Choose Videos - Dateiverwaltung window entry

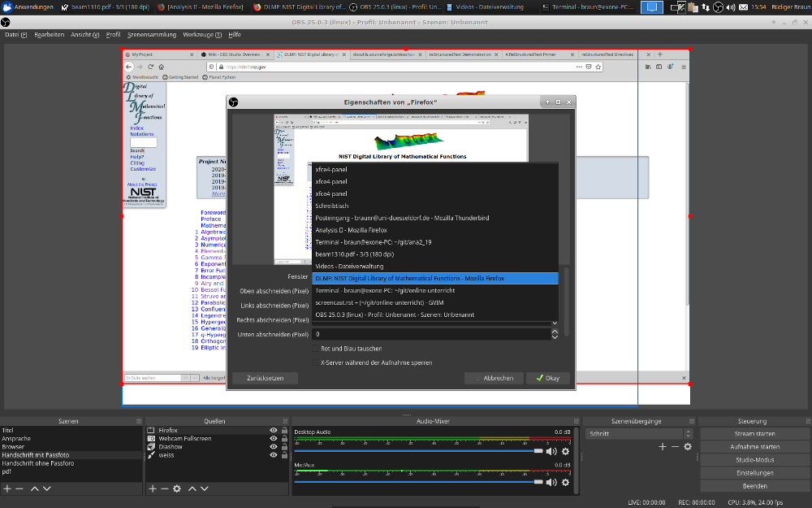(435, 266)
